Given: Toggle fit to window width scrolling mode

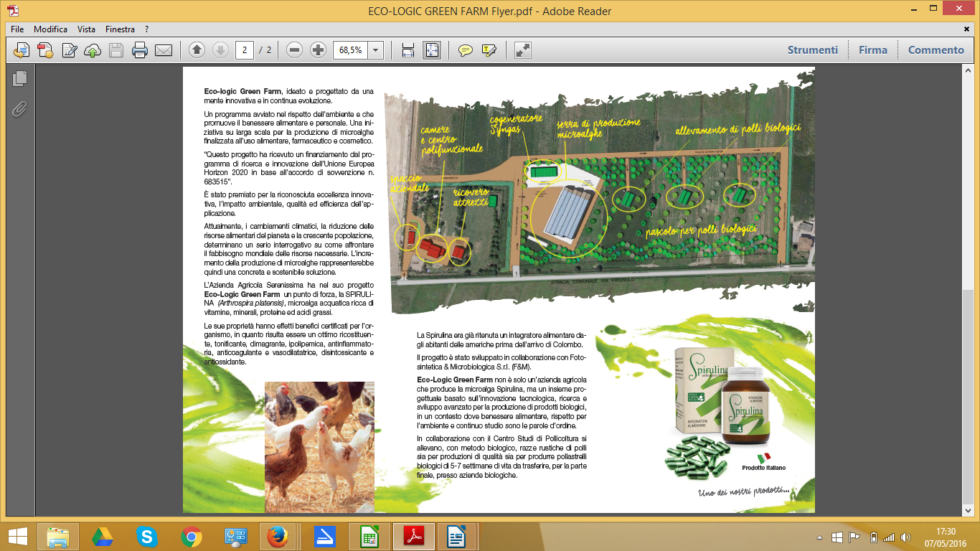Looking at the screenshot, I should 408,50.
